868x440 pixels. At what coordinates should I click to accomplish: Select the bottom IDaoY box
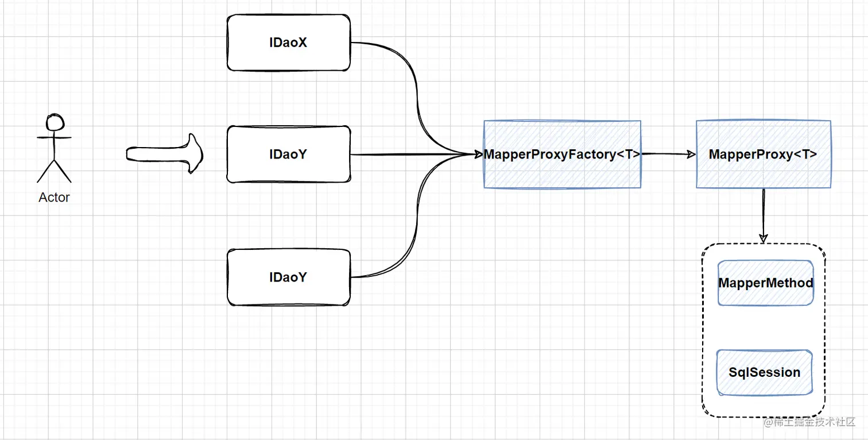[288, 277]
